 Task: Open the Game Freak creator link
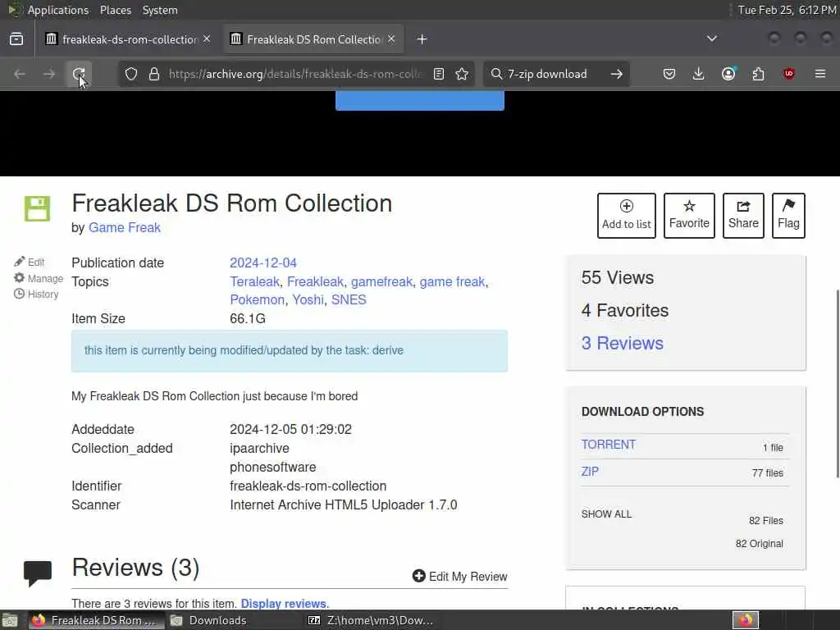pyautogui.click(x=125, y=228)
